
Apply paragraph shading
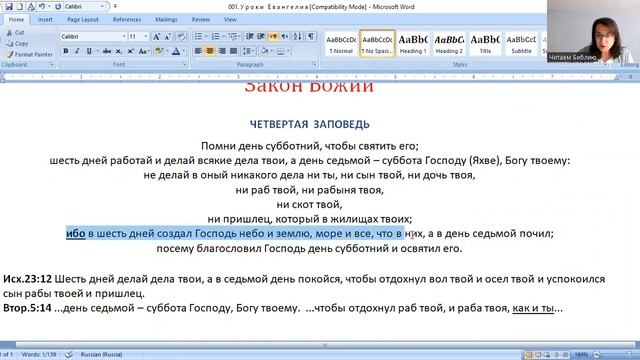[x=264, y=51]
